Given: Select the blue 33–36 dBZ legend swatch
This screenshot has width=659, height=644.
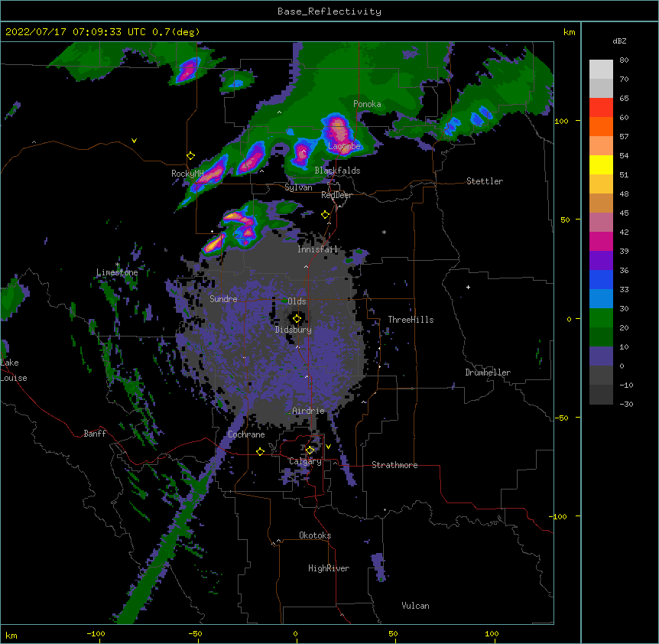Looking at the screenshot, I should coord(601,279).
